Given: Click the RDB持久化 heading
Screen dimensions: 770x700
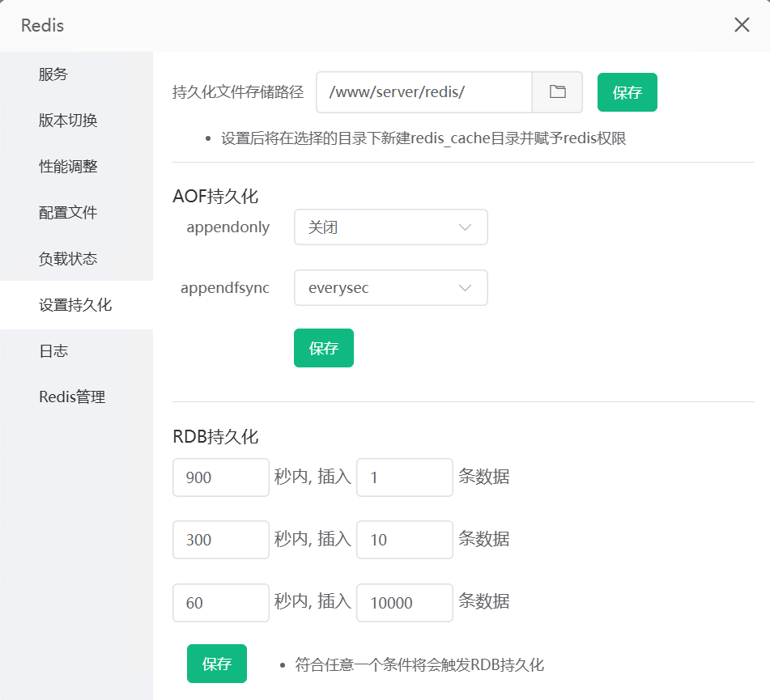Looking at the screenshot, I should coord(215,436).
